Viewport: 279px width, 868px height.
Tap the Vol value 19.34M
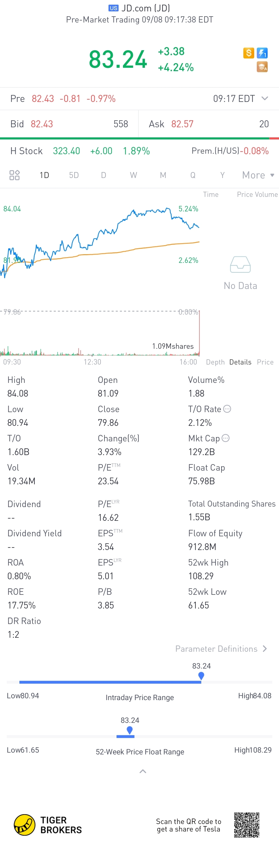click(x=21, y=481)
